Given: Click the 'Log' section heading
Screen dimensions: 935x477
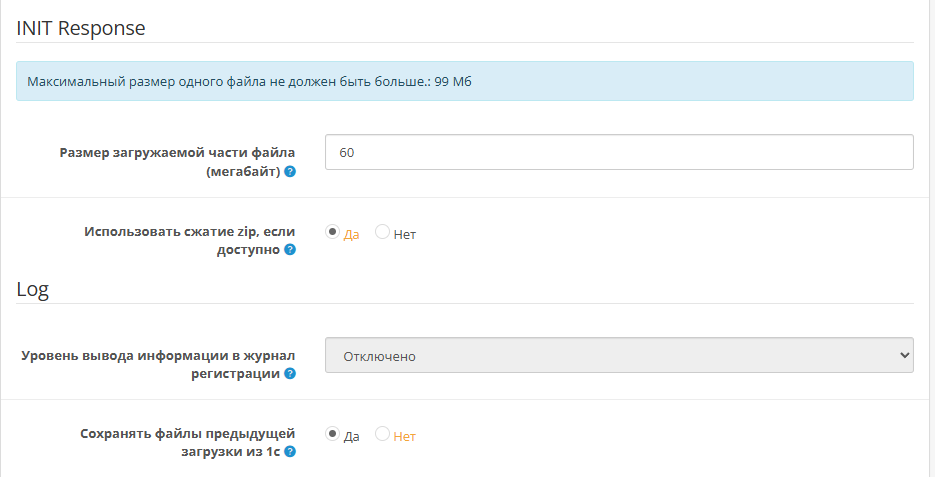Looking at the screenshot, I should coord(33,289).
